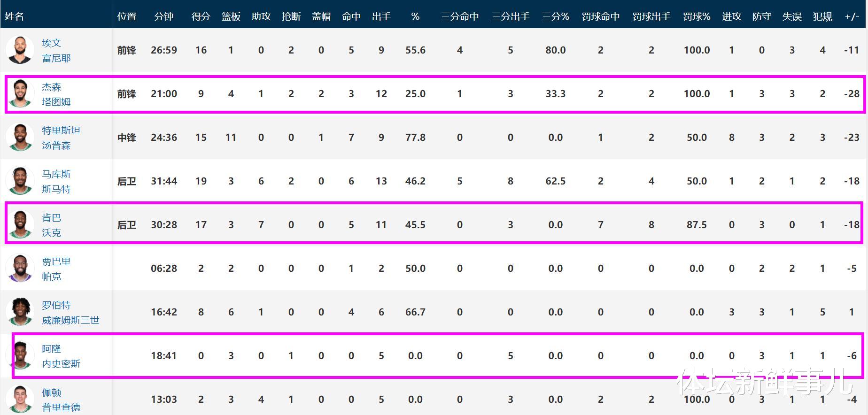Click 杰森 塔图姆 player headshot
Screen dimensions: 868x415
tap(20, 94)
